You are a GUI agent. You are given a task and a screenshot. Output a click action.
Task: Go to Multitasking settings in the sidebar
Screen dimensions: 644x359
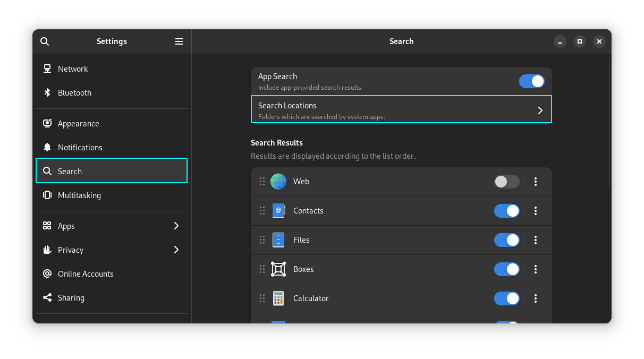click(79, 195)
